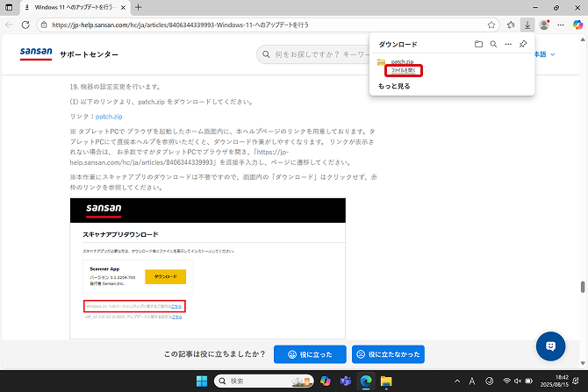Open the サポートセンター home link

tap(89, 54)
